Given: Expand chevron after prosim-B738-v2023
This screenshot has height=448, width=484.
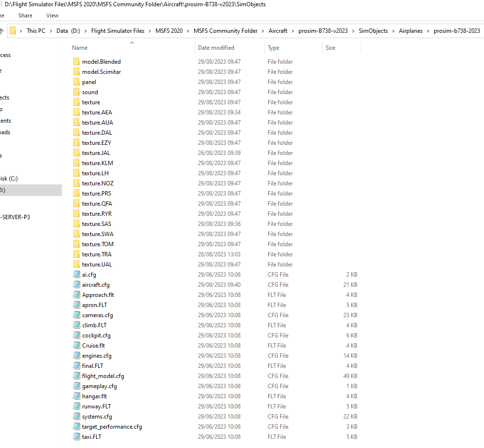Looking at the screenshot, I should [353, 31].
